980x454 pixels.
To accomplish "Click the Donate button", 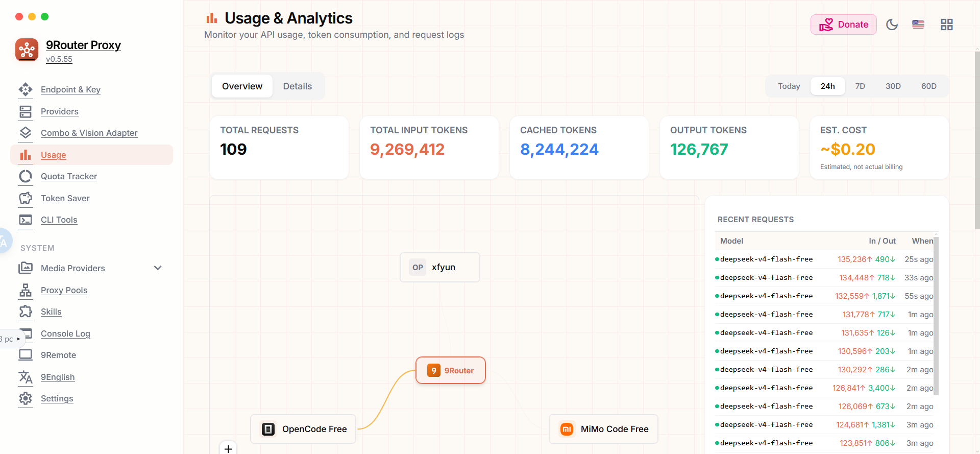I will 843,25.
